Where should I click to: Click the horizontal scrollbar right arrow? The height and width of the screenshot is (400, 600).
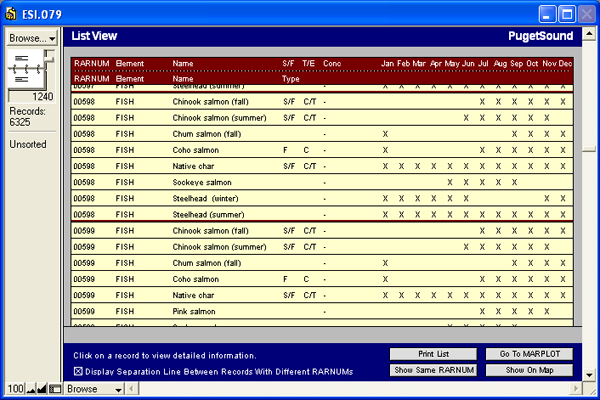[575, 389]
